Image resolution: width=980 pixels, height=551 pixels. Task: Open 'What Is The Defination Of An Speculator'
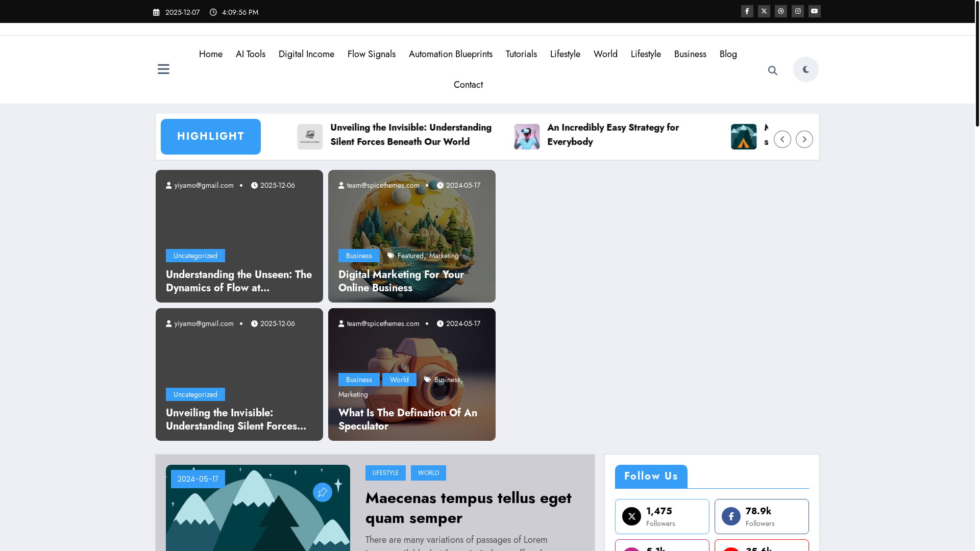coord(408,419)
